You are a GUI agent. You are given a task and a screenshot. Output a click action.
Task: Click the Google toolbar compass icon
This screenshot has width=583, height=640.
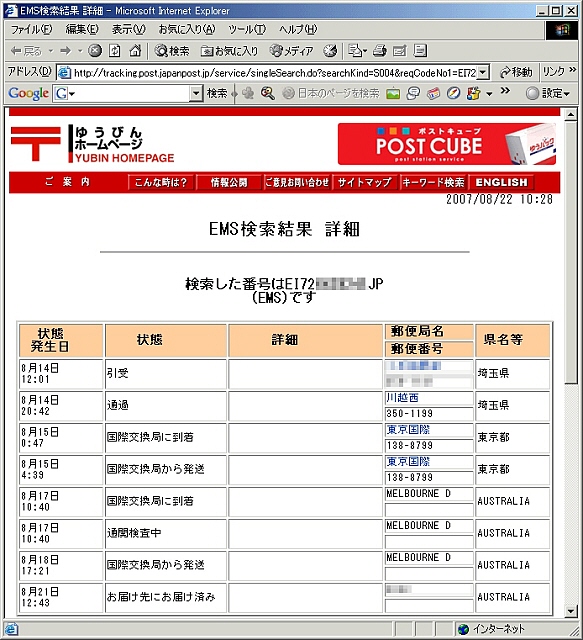coord(453,93)
